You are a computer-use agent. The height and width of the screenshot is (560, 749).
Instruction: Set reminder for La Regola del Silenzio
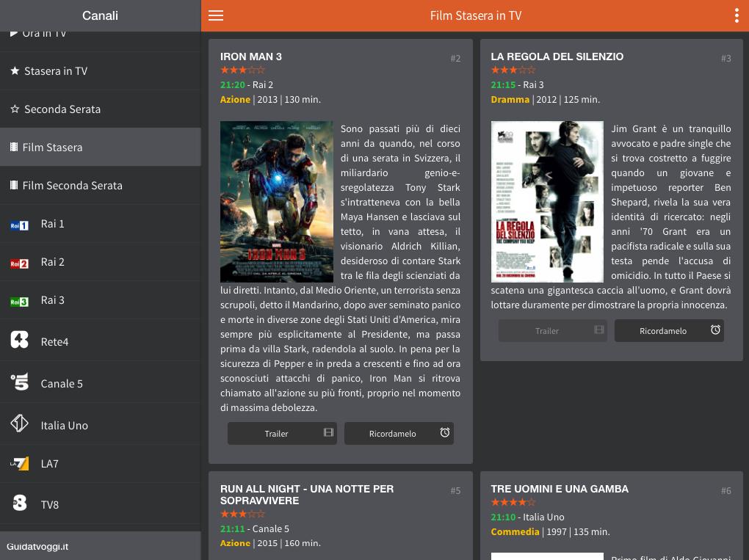[x=669, y=331]
